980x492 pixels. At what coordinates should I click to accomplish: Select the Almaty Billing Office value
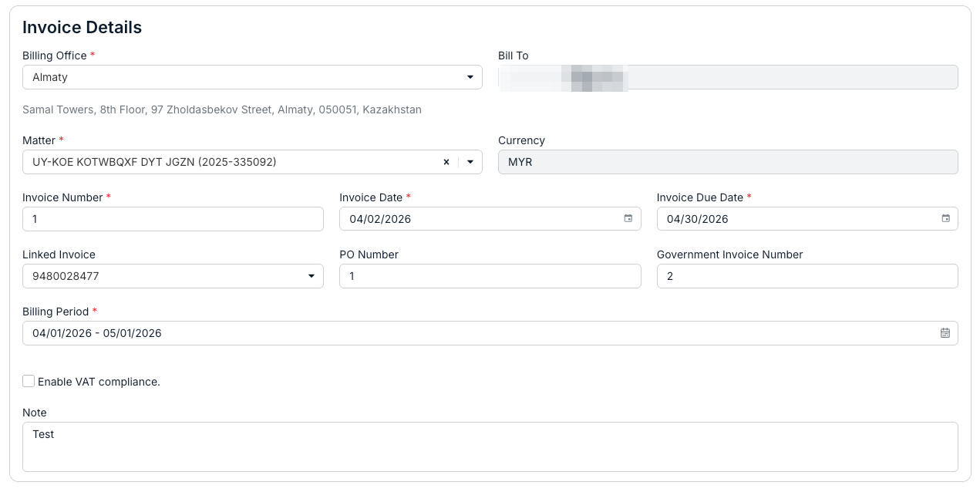[x=50, y=77]
